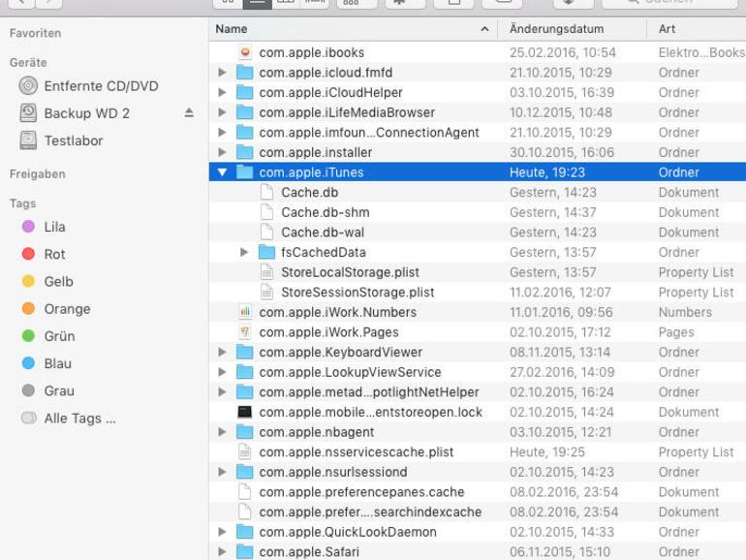Click the Testlabor disk icon
Viewport: 746px width, 560px height.
(28, 140)
